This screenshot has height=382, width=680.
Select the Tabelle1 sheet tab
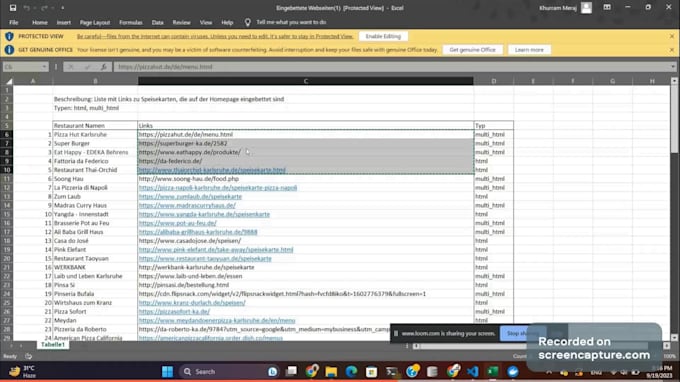(53, 345)
